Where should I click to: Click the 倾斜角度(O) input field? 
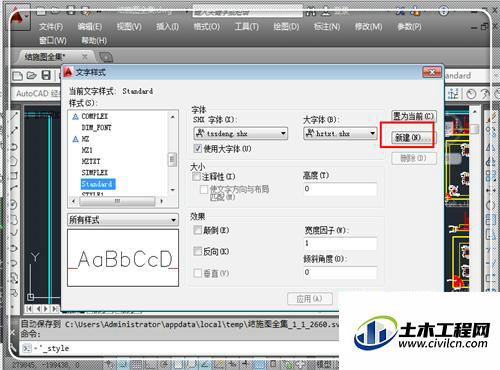point(340,273)
